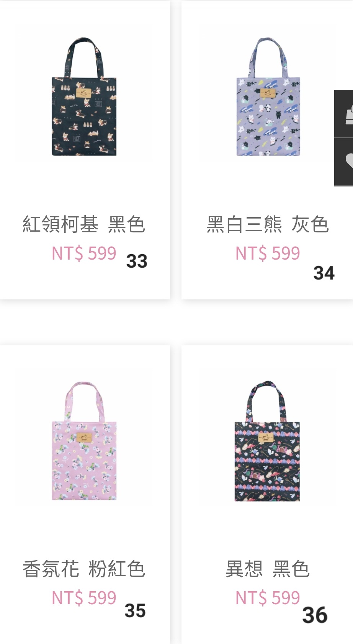Screen dimensions: 353x644
Task: Click NT$ 599 price under 香氛花
Action: [x=84, y=598]
